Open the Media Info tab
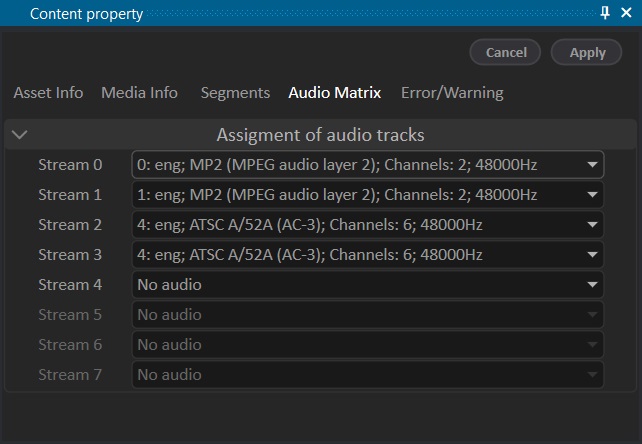Screen dimensions: 642x444 click(x=139, y=93)
